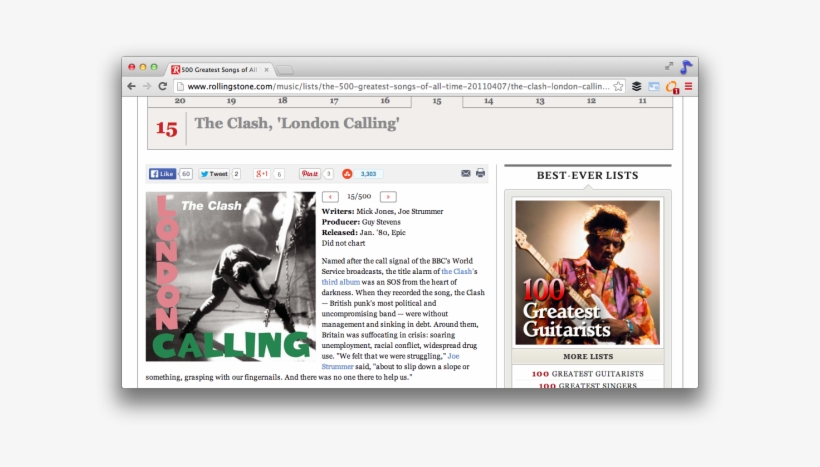The width and height of the screenshot is (820, 467).
Task: Email this article via envelope icon
Action: coord(466,173)
